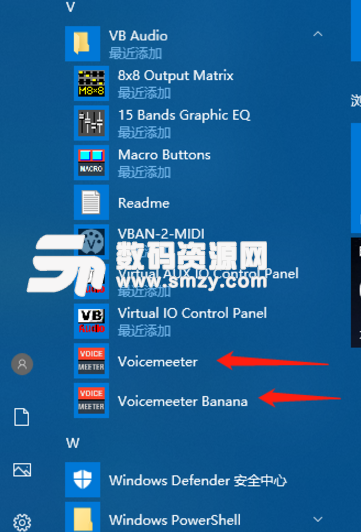
Task: Click the VB Audio folder icon
Action: [82, 43]
